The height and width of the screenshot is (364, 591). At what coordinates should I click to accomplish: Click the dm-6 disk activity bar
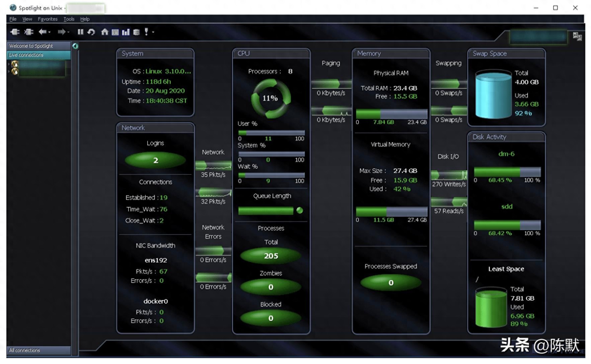507,172
